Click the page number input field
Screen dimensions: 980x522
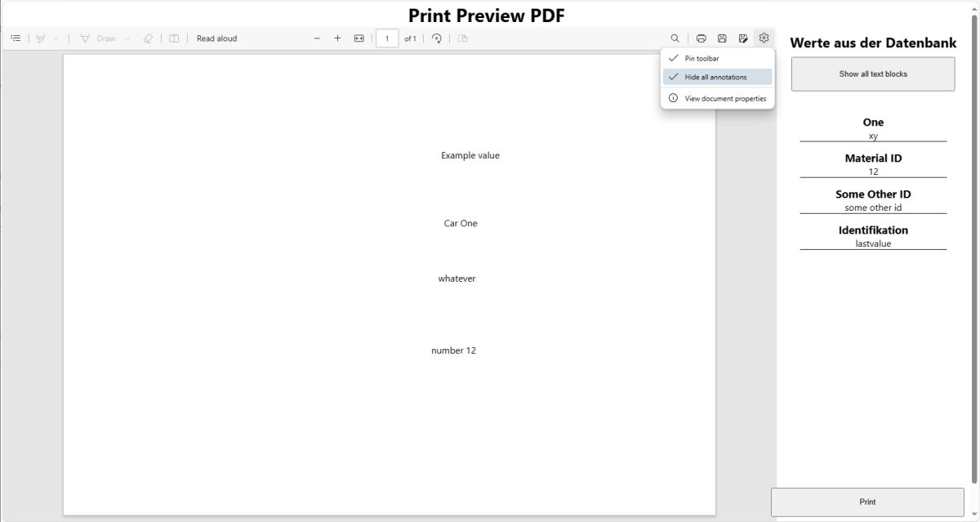387,38
